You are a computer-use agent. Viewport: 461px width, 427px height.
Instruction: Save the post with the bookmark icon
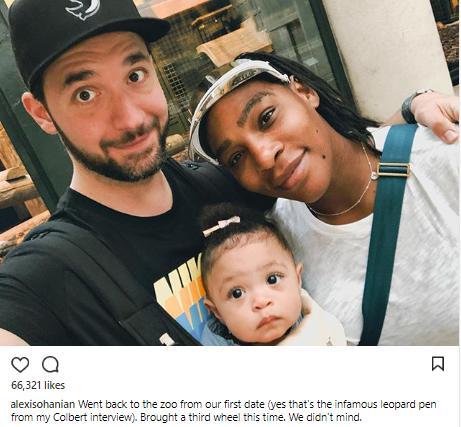[x=438, y=364]
